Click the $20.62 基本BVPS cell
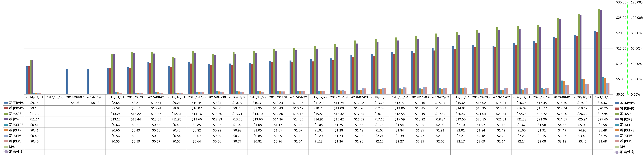This screenshot has height=155, width=644. point(602,103)
